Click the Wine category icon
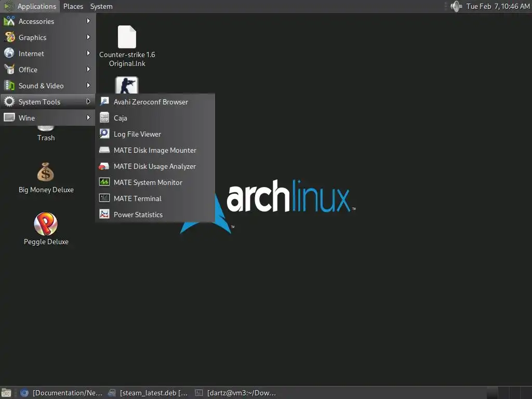 (x=9, y=117)
